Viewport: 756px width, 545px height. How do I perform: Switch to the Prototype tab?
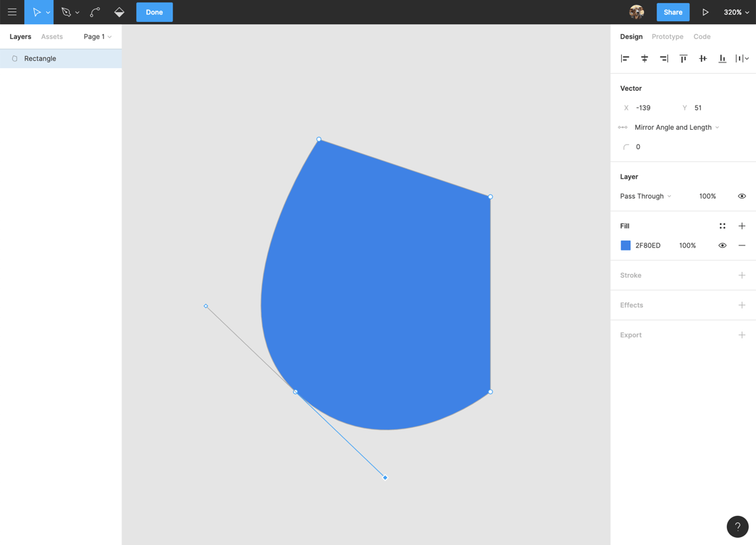(667, 37)
